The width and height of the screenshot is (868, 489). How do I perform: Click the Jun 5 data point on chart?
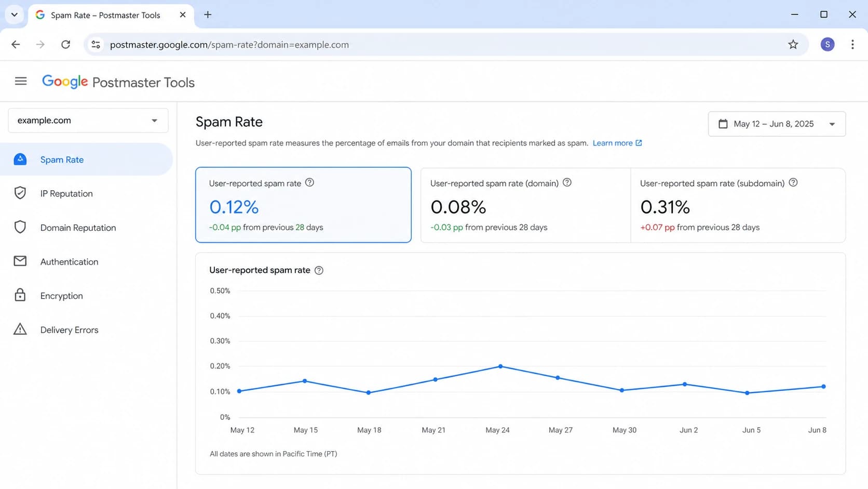(x=747, y=393)
